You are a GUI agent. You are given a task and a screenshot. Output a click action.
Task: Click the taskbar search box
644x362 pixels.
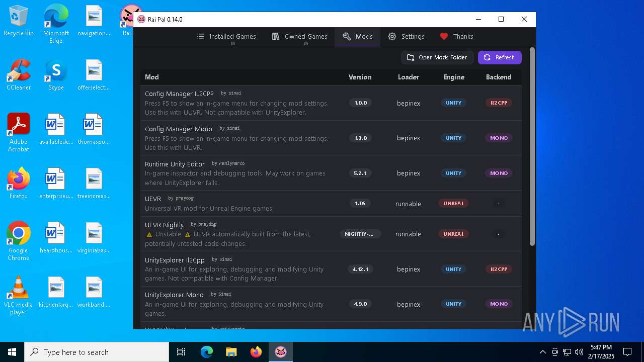(x=97, y=352)
